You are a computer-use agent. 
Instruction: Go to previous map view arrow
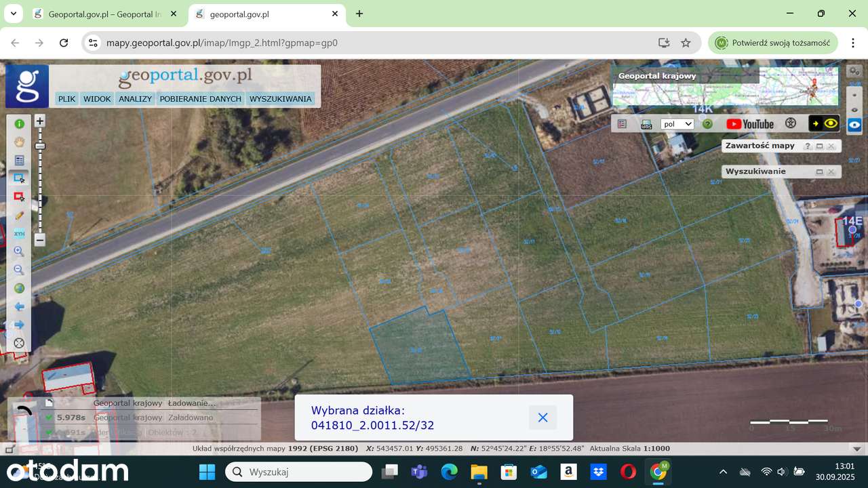click(19, 306)
